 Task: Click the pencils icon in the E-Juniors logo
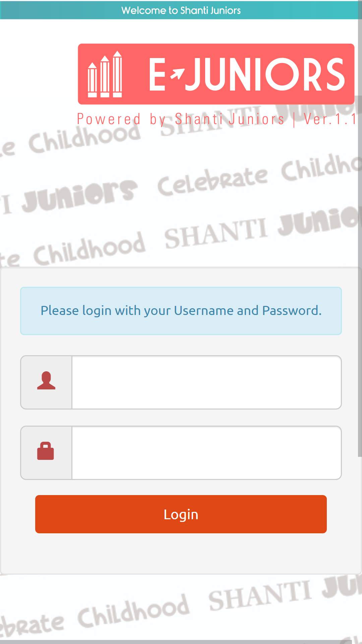pyautogui.click(x=105, y=74)
